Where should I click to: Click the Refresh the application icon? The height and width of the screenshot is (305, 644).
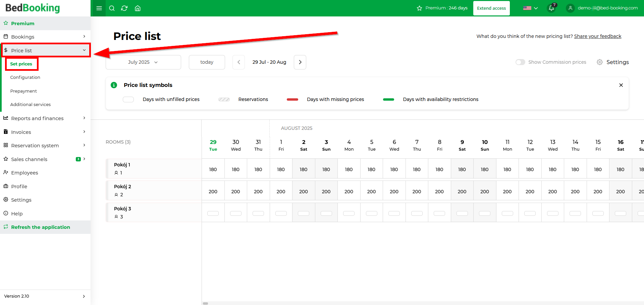pyautogui.click(x=6, y=227)
